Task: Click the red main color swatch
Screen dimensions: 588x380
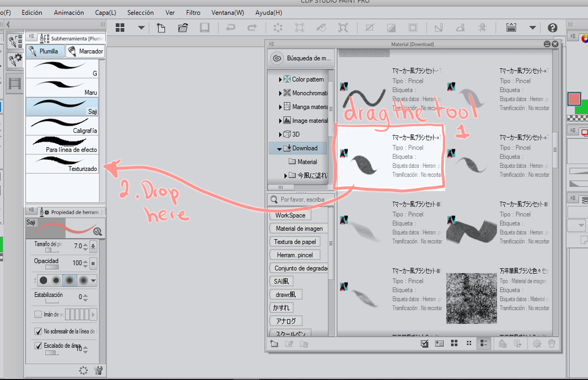Action: pyautogui.click(x=574, y=99)
